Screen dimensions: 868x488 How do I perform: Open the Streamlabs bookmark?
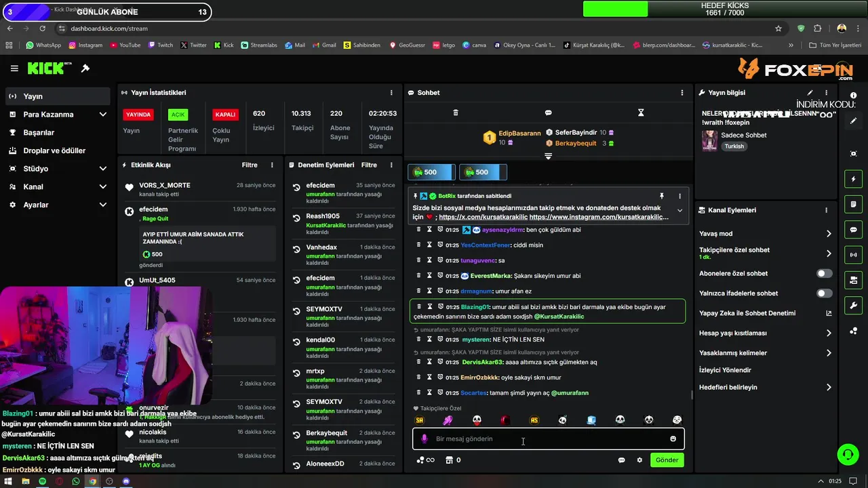point(258,45)
